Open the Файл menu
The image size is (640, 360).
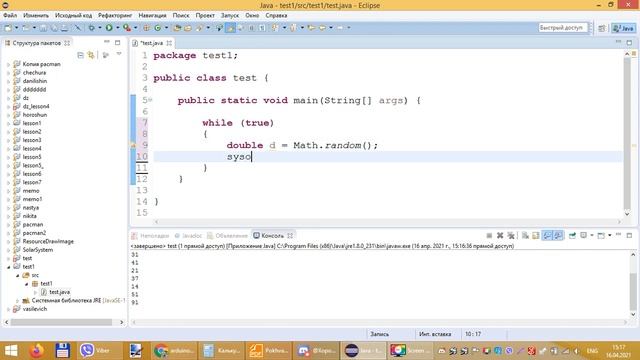pos(10,16)
